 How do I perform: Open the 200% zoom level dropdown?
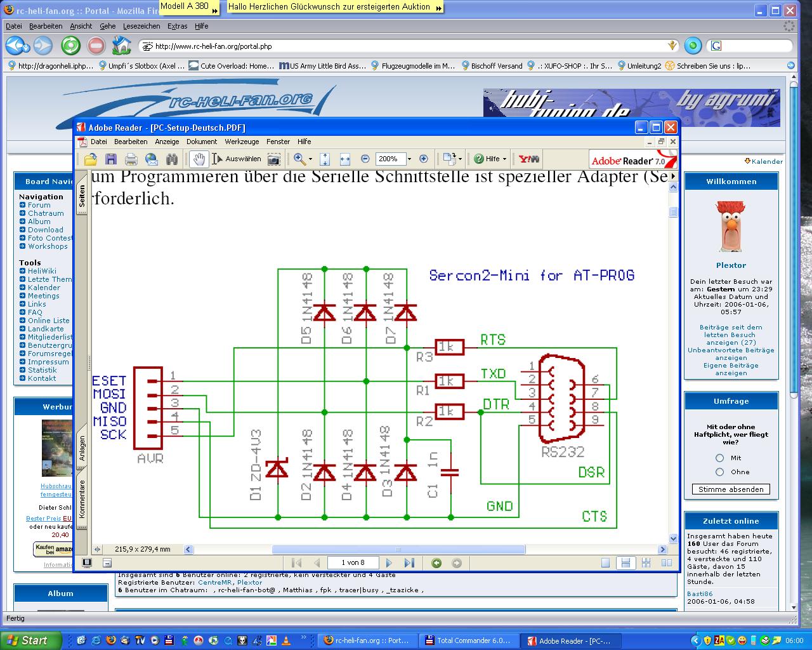click(x=409, y=159)
